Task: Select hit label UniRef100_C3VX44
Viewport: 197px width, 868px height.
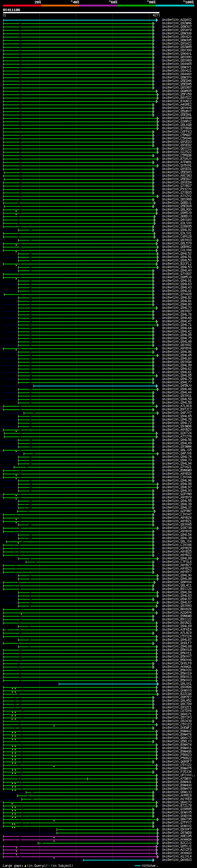Action: tap(177, 477)
